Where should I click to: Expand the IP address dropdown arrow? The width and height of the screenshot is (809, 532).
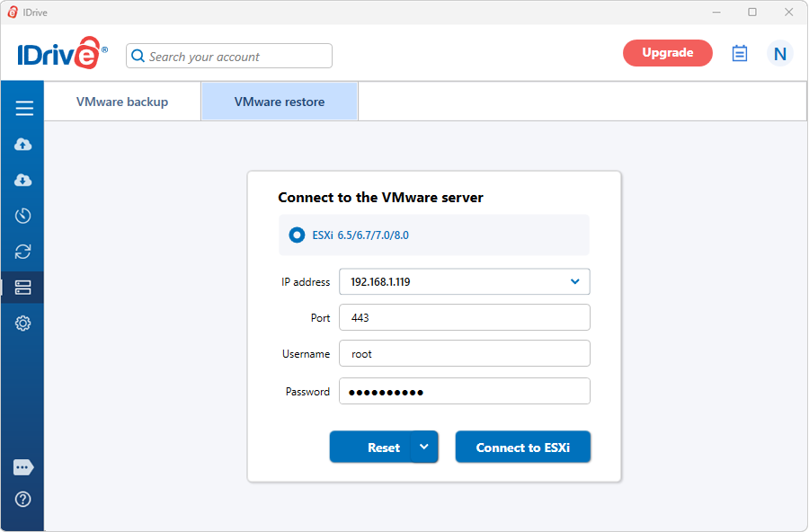[574, 282]
